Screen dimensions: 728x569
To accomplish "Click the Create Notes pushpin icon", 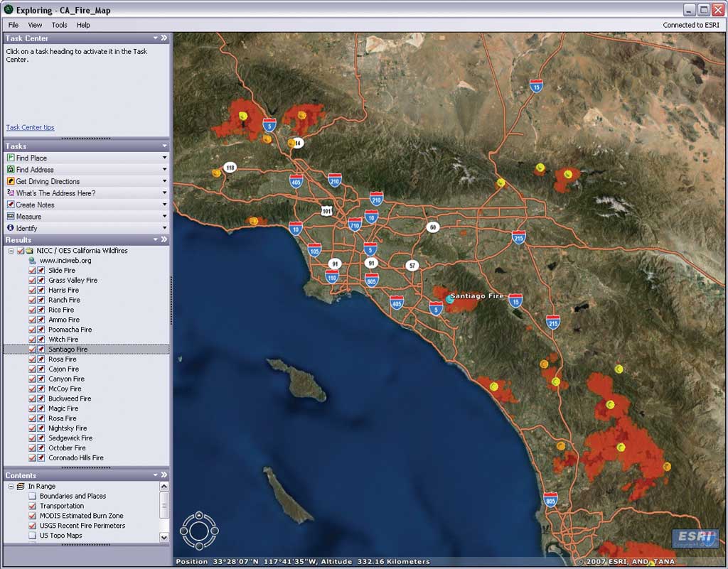I will click(x=11, y=205).
